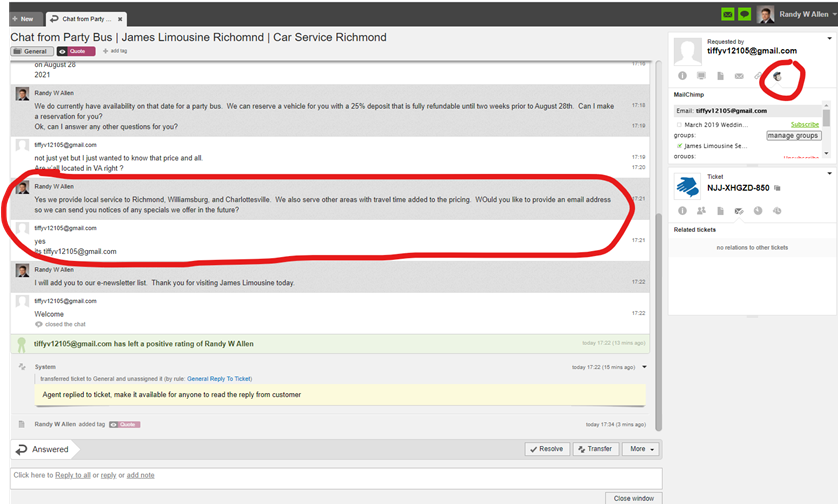Click 'no relations to other tickets' text
The width and height of the screenshot is (838, 504).
point(752,247)
